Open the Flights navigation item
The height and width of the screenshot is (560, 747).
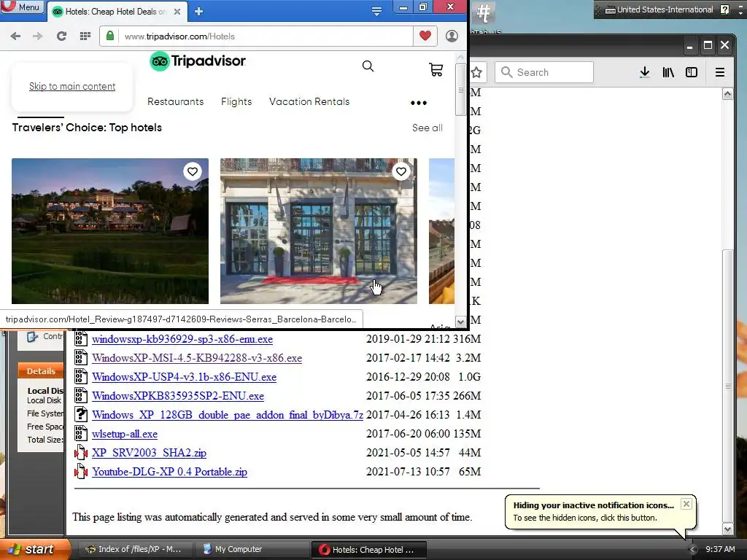pyautogui.click(x=236, y=101)
